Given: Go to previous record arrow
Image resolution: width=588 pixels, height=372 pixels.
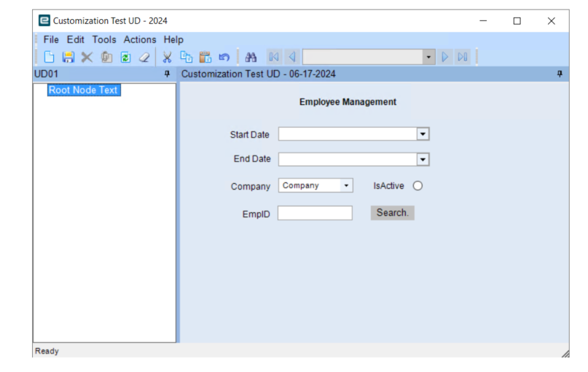Looking at the screenshot, I should coord(292,57).
